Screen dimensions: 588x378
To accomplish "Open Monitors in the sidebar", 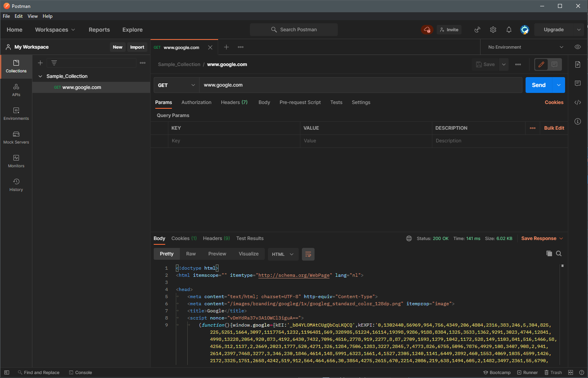I will click(x=16, y=161).
